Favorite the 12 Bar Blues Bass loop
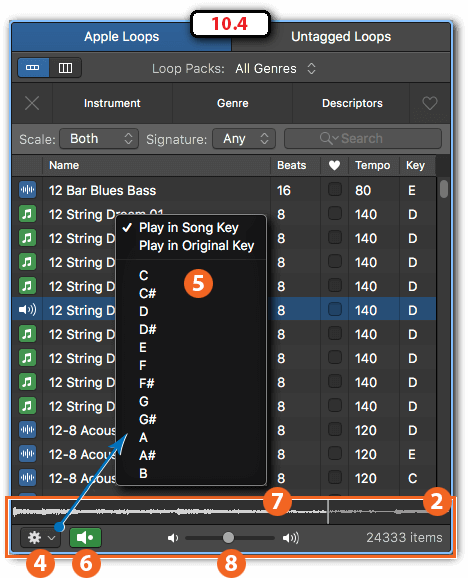Image resolution: width=468 pixels, height=578 pixels. click(x=335, y=189)
